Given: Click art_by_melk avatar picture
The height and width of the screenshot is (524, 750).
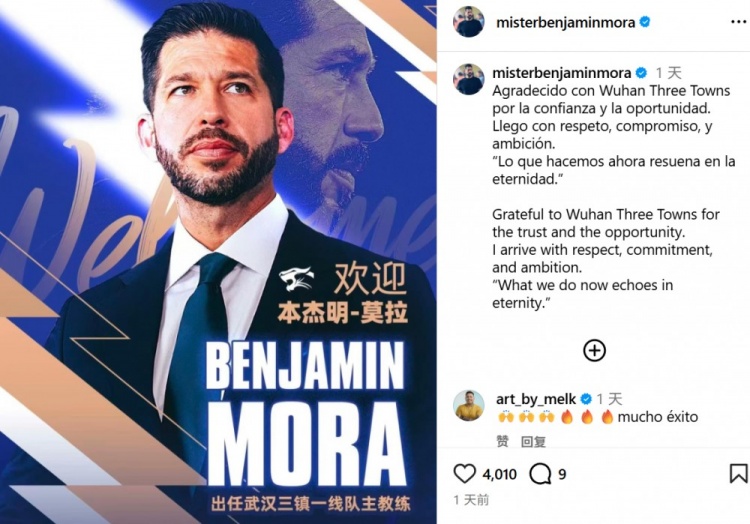Looking at the screenshot, I should 469,405.
